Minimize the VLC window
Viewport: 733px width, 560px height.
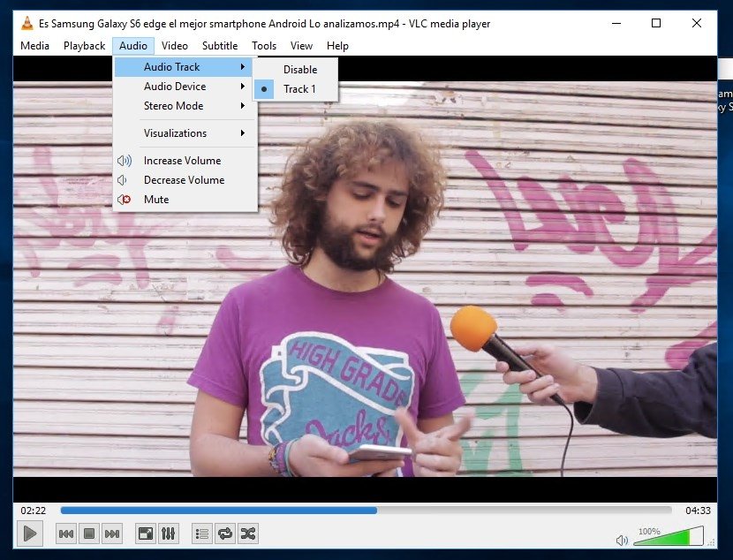[x=616, y=23]
